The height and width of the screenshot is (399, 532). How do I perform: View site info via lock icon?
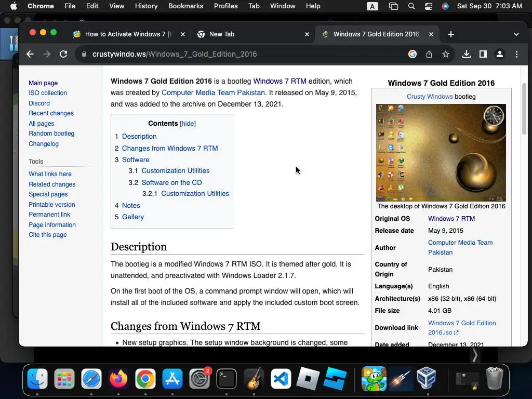coord(84,54)
